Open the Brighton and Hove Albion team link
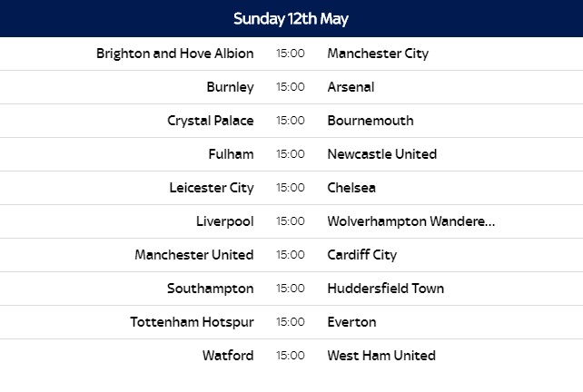 (174, 54)
